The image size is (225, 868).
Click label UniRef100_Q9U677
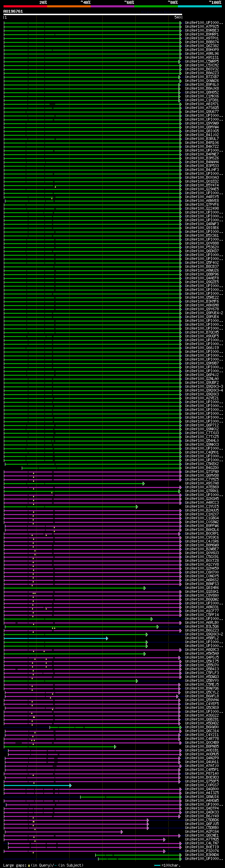pyautogui.click(x=202, y=112)
